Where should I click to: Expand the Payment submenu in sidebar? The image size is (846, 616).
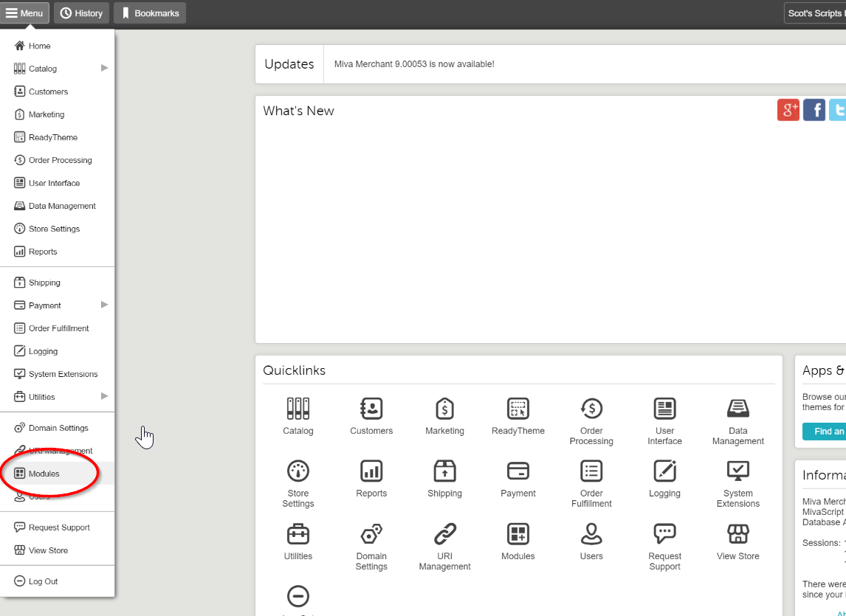point(104,305)
